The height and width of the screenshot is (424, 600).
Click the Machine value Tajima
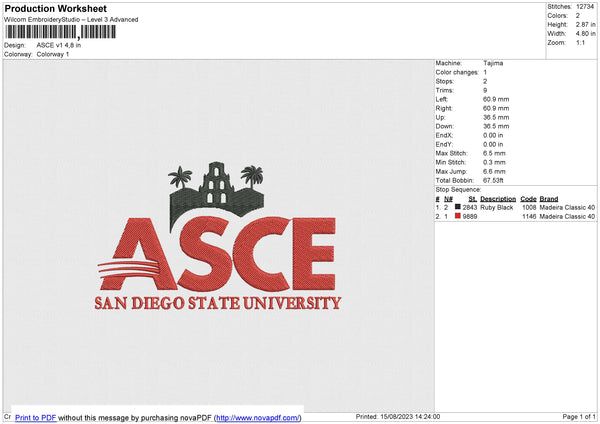493,62
